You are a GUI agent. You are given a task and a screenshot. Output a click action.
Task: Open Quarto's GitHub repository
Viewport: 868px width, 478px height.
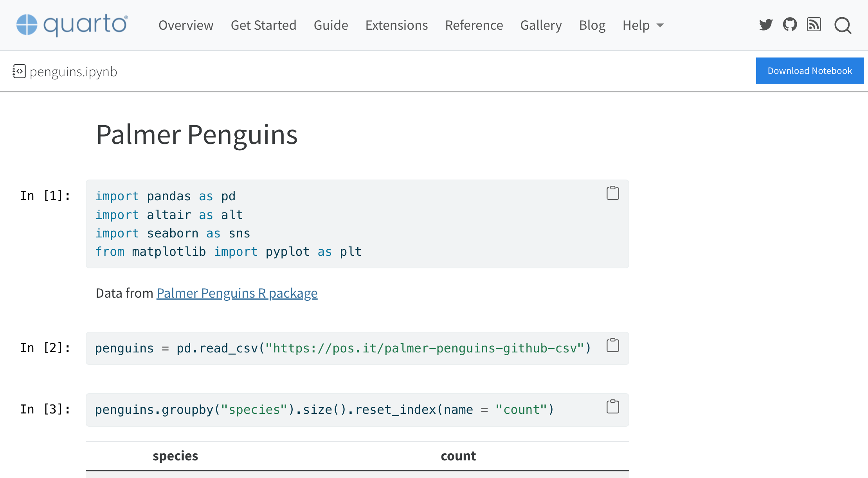790,25
